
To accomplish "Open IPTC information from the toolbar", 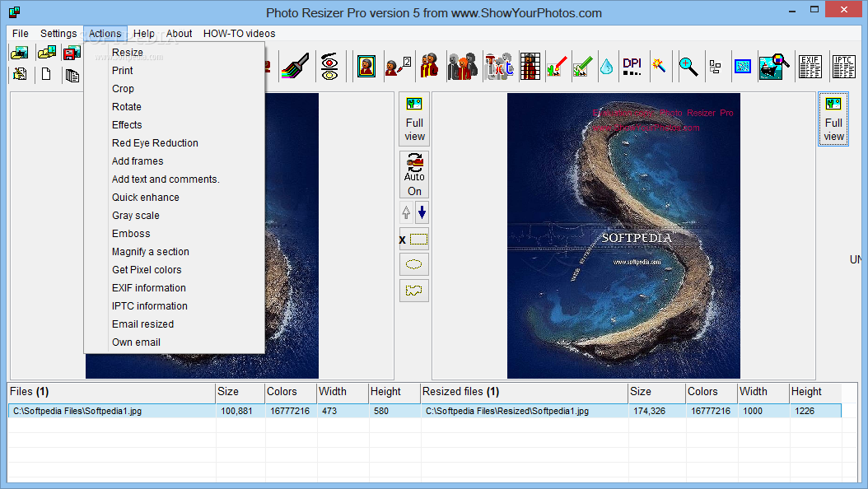I will pyautogui.click(x=843, y=67).
